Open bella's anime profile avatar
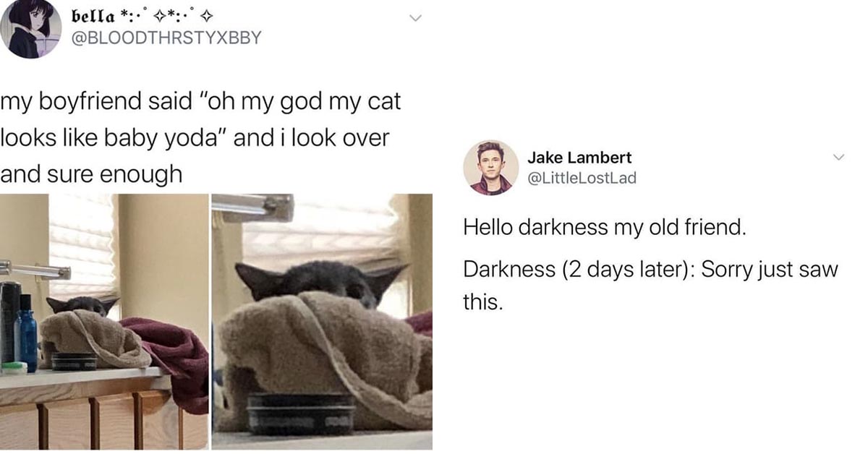Viewport: 868px width, 454px height. [31, 29]
